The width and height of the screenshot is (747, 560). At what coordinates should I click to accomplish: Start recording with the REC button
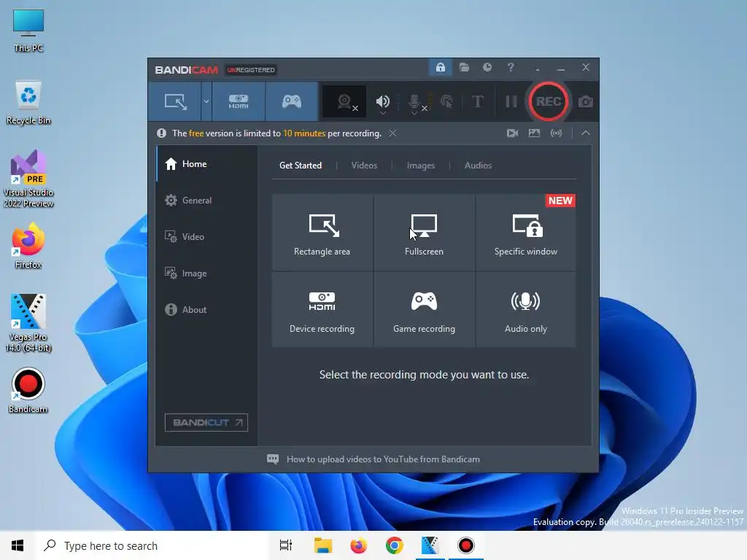(x=549, y=101)
